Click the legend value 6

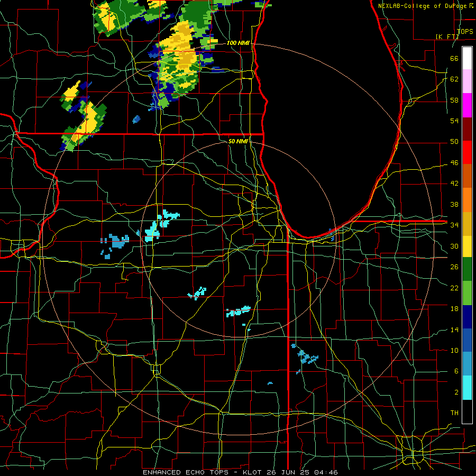(456, 371)
